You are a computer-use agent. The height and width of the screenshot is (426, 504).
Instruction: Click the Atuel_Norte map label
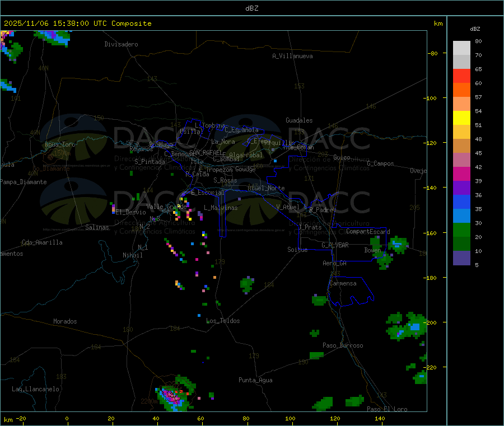point(266,188)
